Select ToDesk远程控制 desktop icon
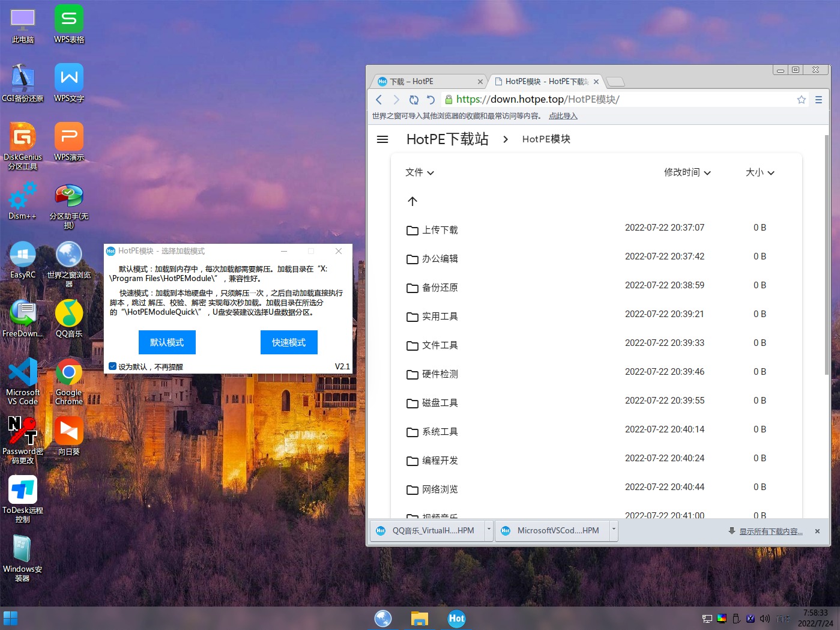Viewport: 840px width, 630px height. point(23,500)
